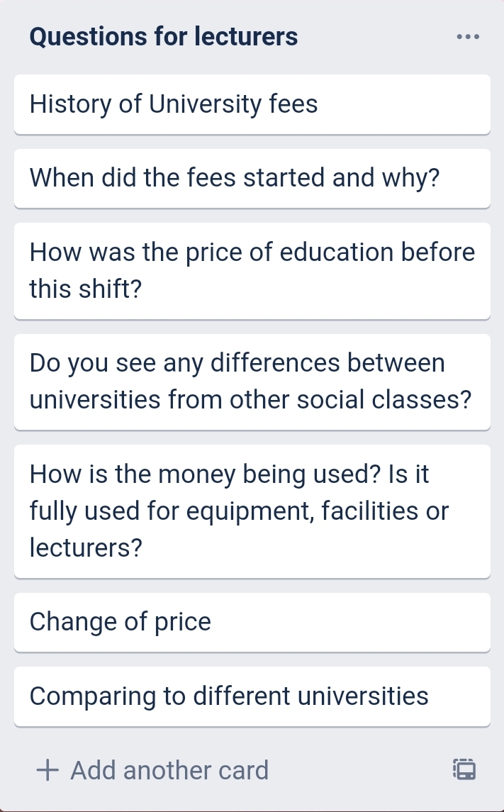Open the Change of price card
Screen dimensions: 504x812
pos(252,622)
